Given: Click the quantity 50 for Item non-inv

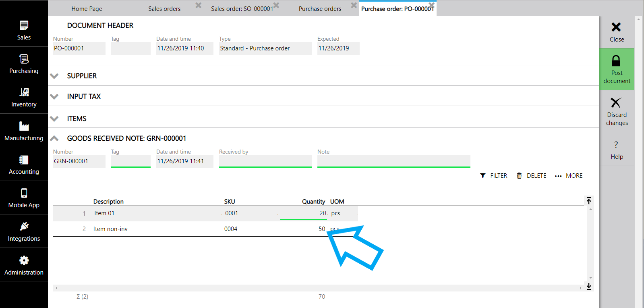Looking at the screenshot, I should tap(322, 229).
